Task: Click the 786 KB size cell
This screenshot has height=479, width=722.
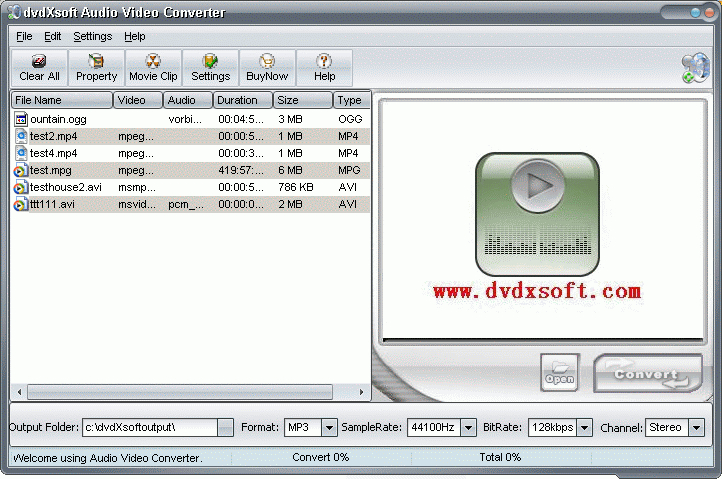Action: pyautogui.click(x=296, y=187)
